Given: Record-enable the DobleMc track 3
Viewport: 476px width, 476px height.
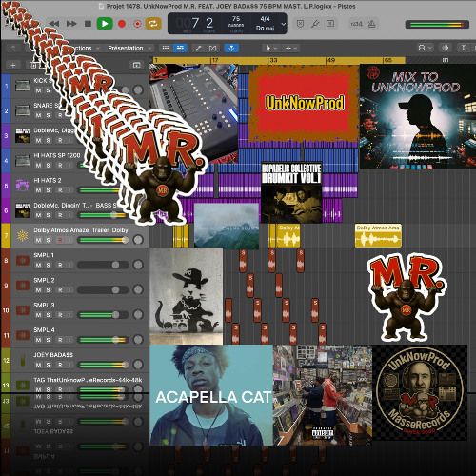Looking at the screenshot, I should 60,140.
